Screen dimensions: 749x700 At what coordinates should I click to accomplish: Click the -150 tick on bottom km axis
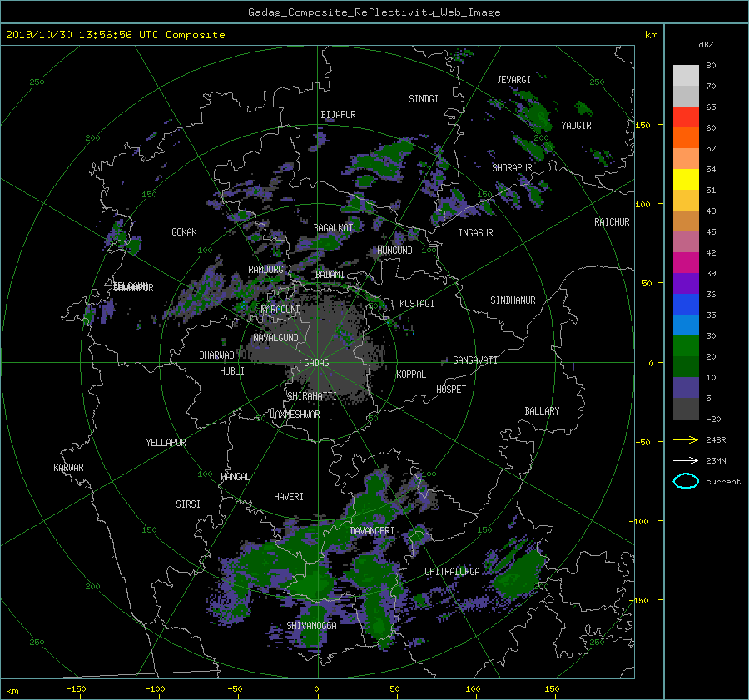[x=76, y=689]
